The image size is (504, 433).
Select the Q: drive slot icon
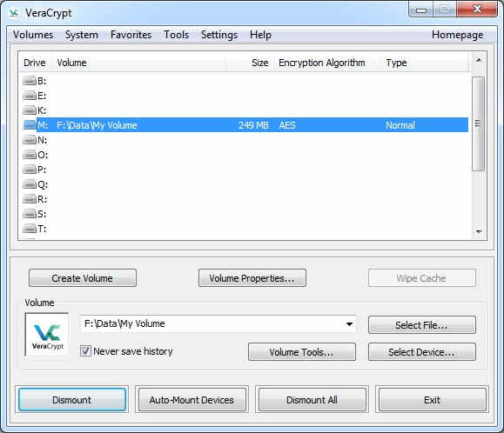coord(30,184)
